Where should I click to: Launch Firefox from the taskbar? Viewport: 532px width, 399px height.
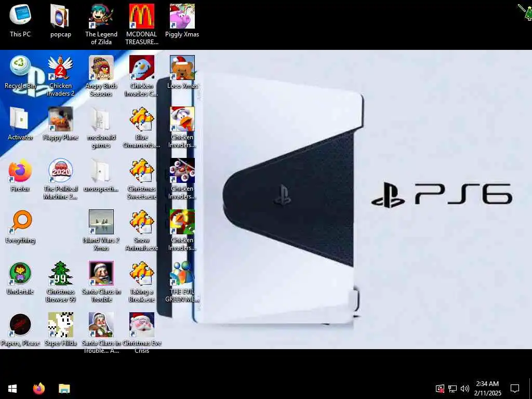(x=38, y=389)
